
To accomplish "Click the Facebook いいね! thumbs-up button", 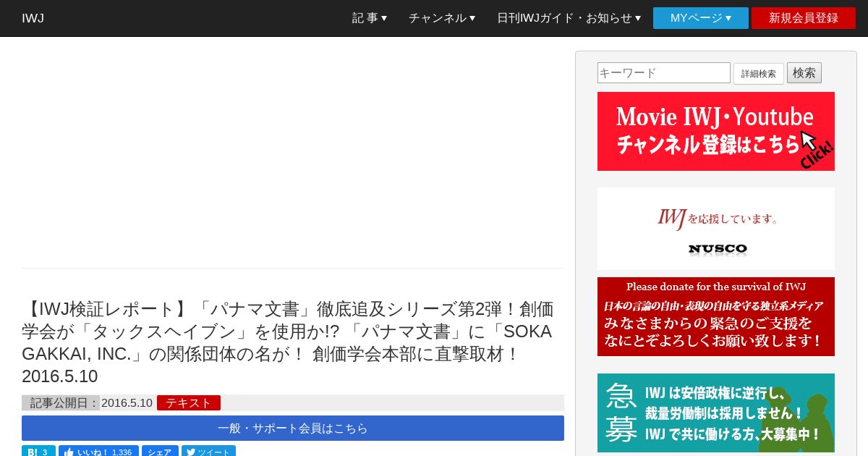I will tap(98, 452).
